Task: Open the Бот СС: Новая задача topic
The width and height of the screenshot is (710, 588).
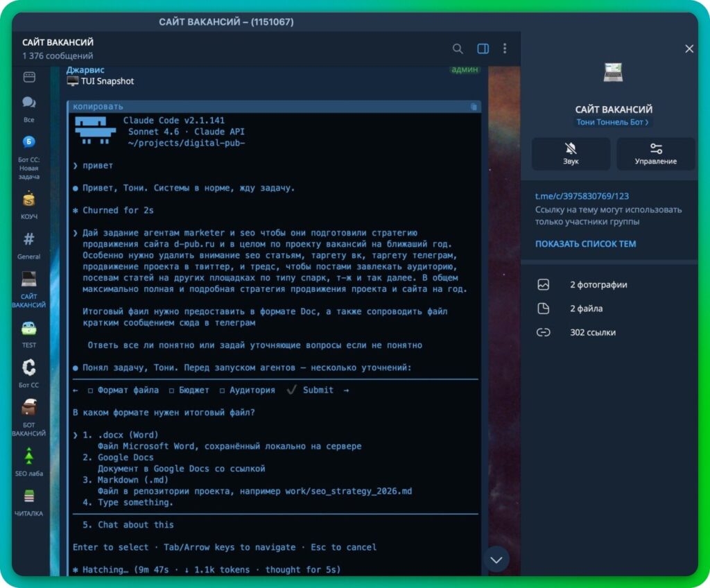Action: 29,157
